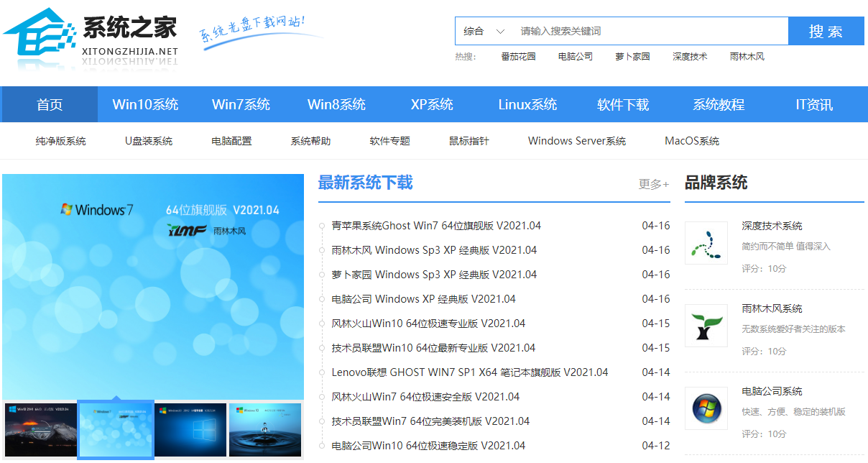Open 技术员联盟Win10 64位最新专业版 entry

433,348
